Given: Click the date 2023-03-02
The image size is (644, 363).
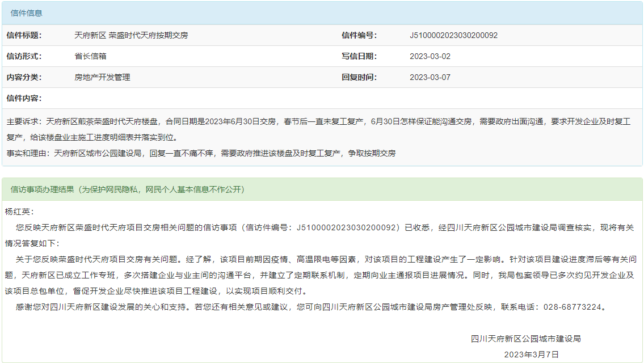Looking at the screenshot, I should (x=430, y=56).
